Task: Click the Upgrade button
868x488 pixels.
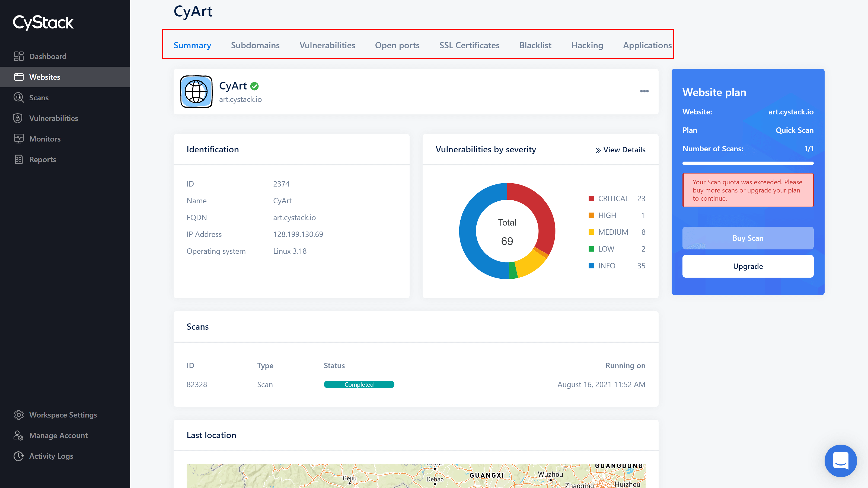Action: point(748,266)
